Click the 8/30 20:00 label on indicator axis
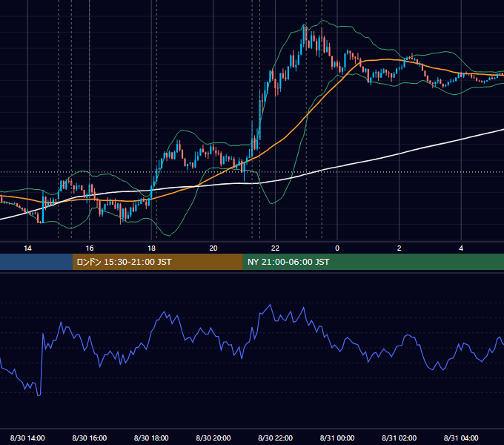Screen dimensions: 504x445 (x=213, y=438)
